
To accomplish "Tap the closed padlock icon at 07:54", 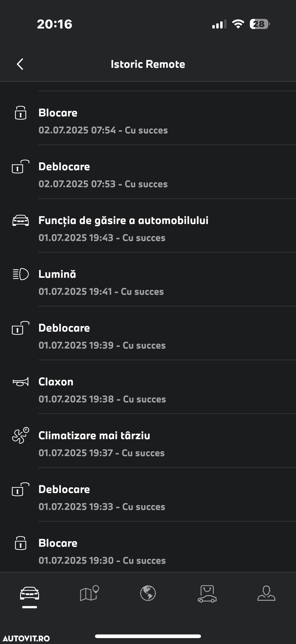I will point(20,113).
